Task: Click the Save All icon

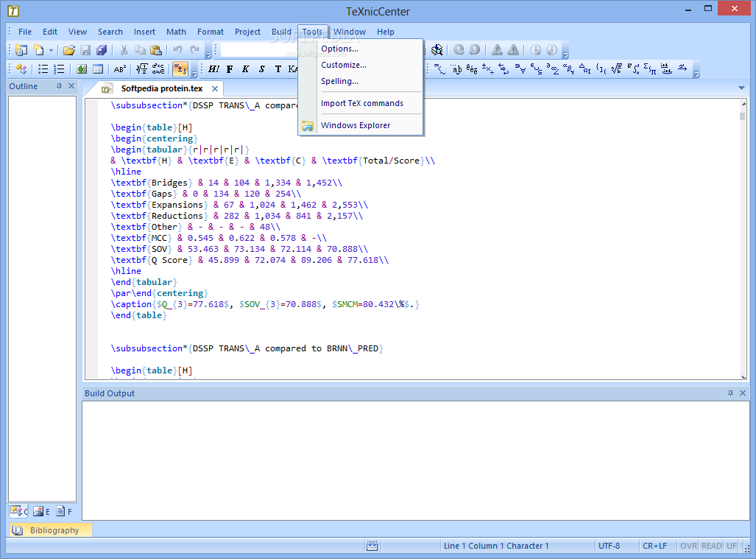Action: (x=102, y=49)
